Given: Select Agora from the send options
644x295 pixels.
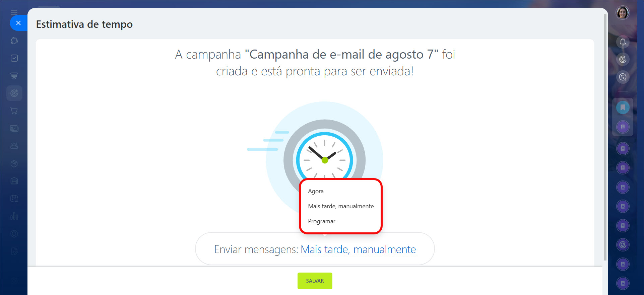Looking at the screenshot, I should (316, 191).
